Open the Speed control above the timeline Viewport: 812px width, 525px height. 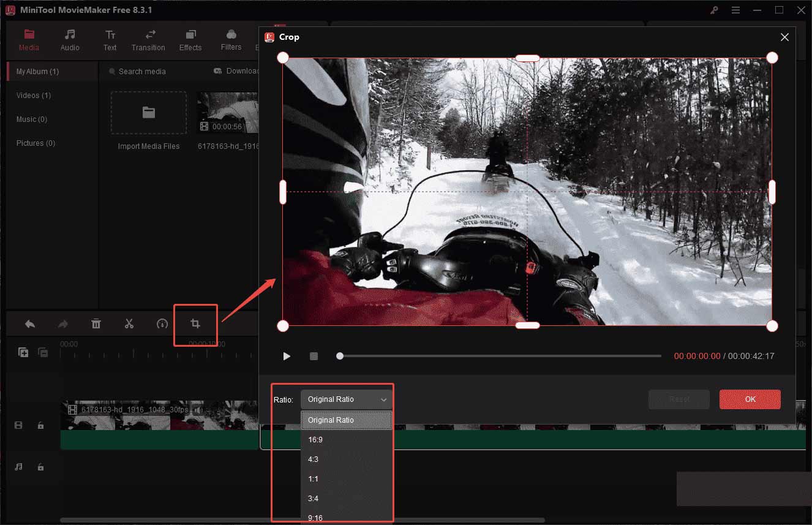click(162, 323)
